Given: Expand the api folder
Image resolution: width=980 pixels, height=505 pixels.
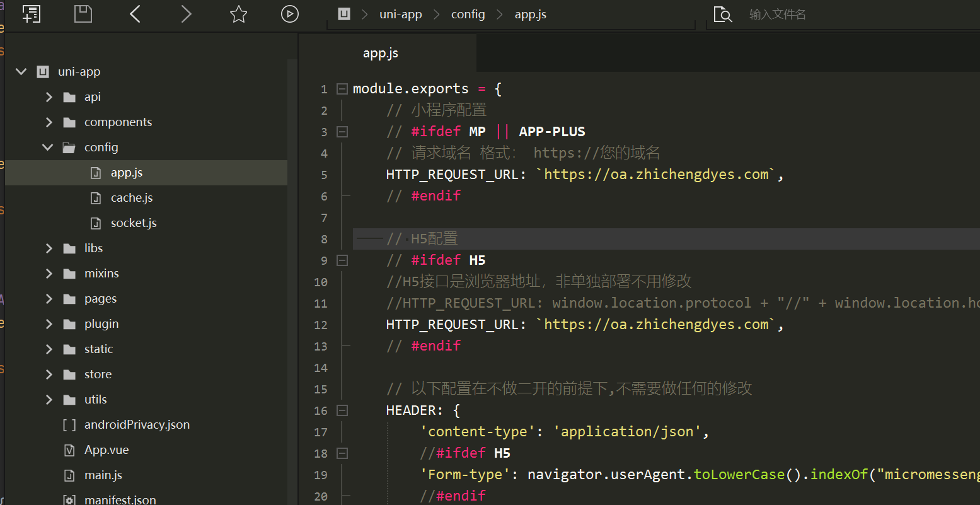Looking at the screenshot, I should click(49, 97).
